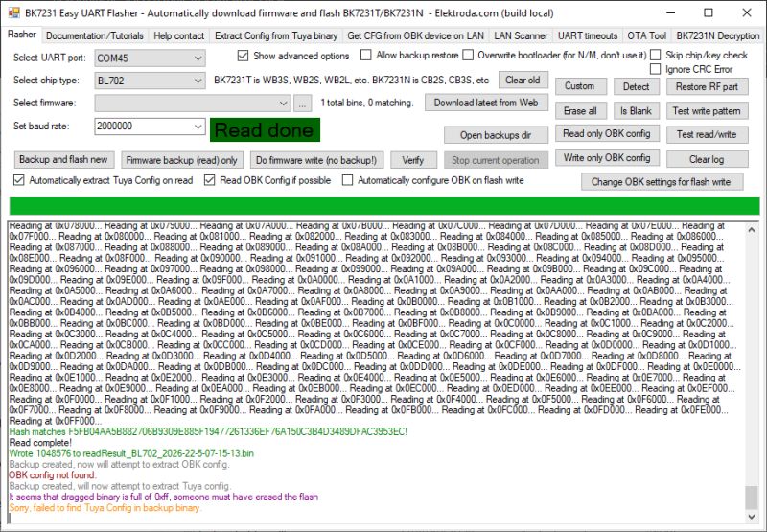Expand the chip type BL702 dropdown
This screenshot has height=532, width=767.
(x=198, y=81)
